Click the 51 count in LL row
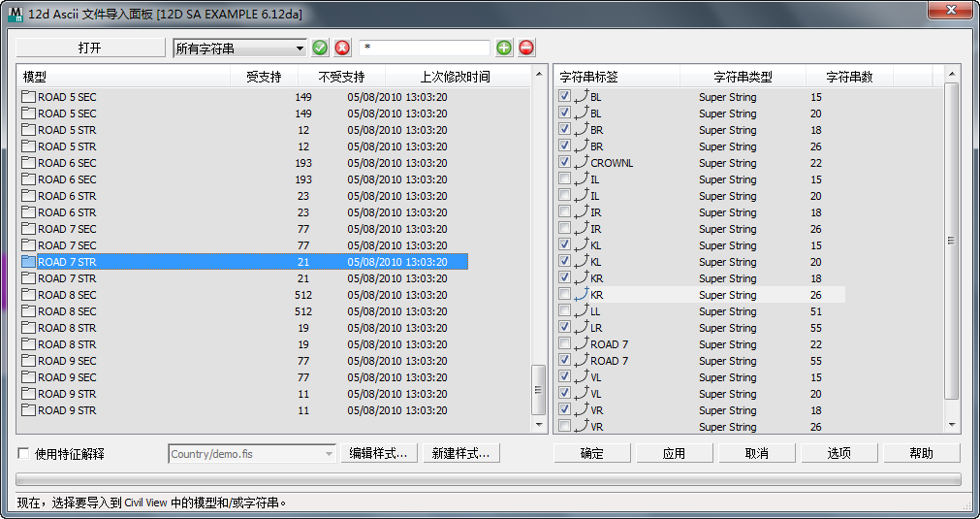The height and width of the screenshot is (519, 980). click(x=815, y=311)
